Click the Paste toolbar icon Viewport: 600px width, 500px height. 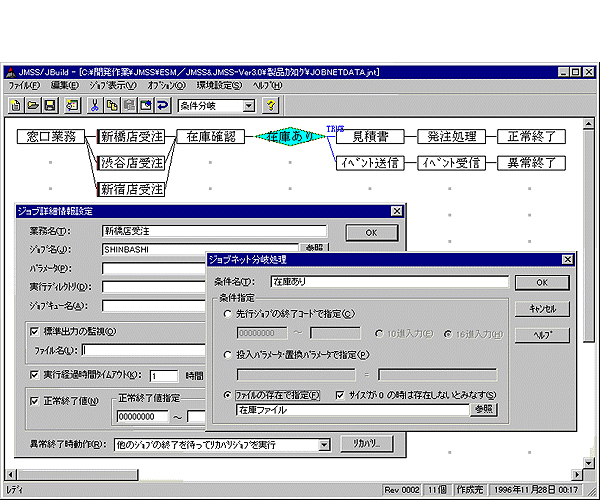tap(128, 105)
